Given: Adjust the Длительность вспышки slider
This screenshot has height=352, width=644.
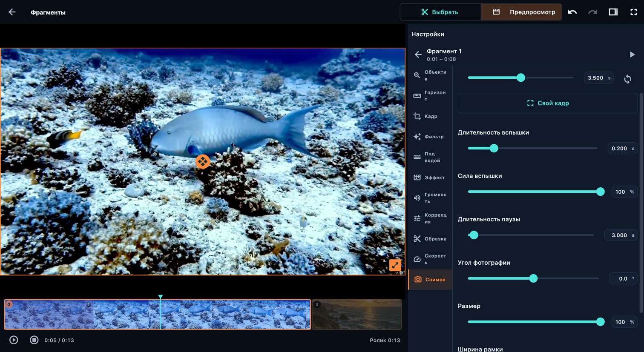Looking at the screenshot, I should pos(532,148).
